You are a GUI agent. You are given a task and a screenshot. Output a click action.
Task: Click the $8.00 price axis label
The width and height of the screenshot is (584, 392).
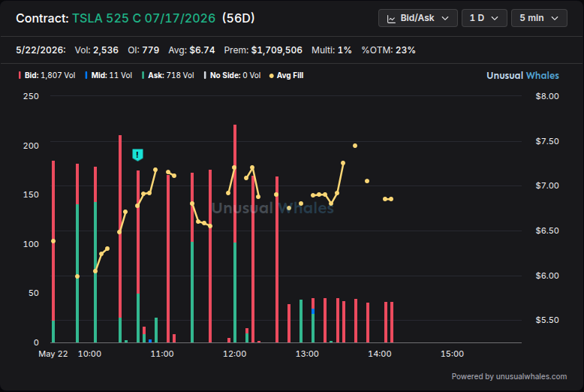(547, 96)
